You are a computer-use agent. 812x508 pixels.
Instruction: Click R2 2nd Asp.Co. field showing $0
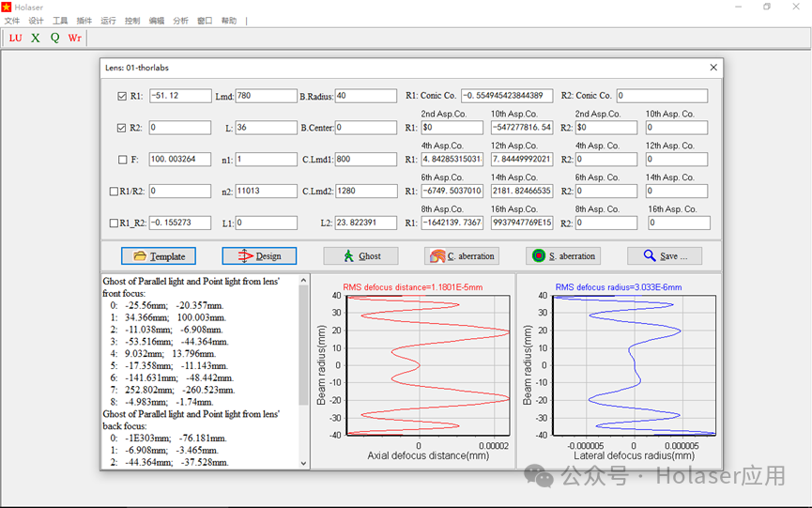click(x=606, y=128)
